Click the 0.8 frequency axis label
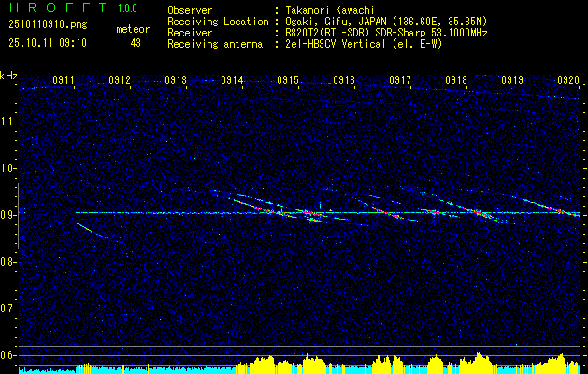This screenshot has width=588, height=374. point(7,262)
